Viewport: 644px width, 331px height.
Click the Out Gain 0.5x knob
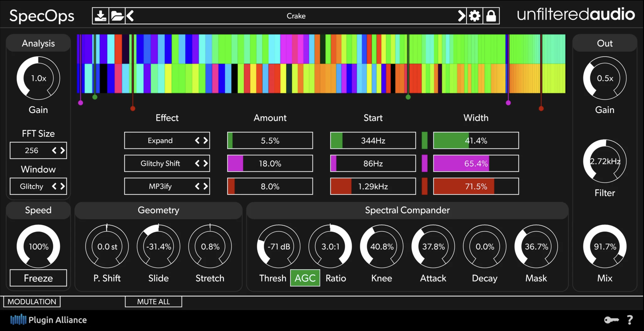click(x=605, y=78)
